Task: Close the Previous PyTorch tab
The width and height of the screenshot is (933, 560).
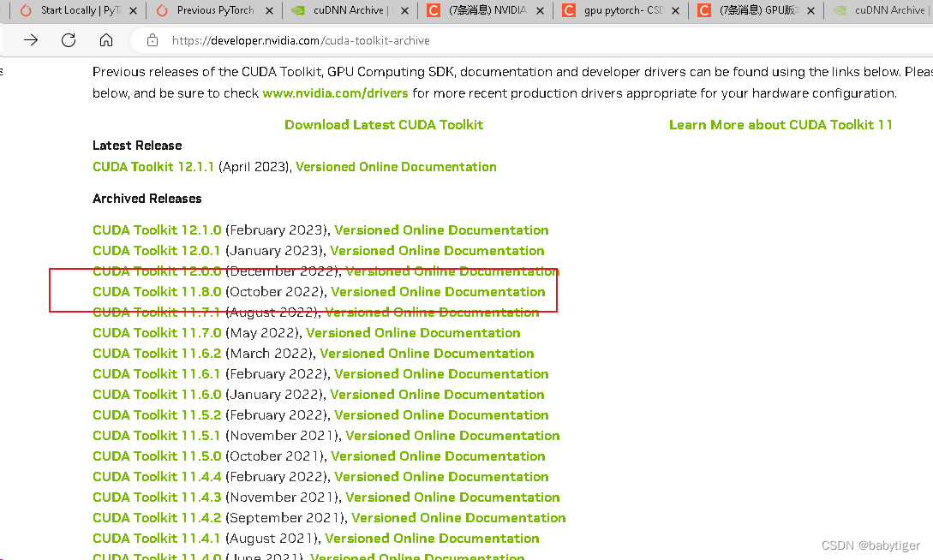Action: click(x=270, y=10)
